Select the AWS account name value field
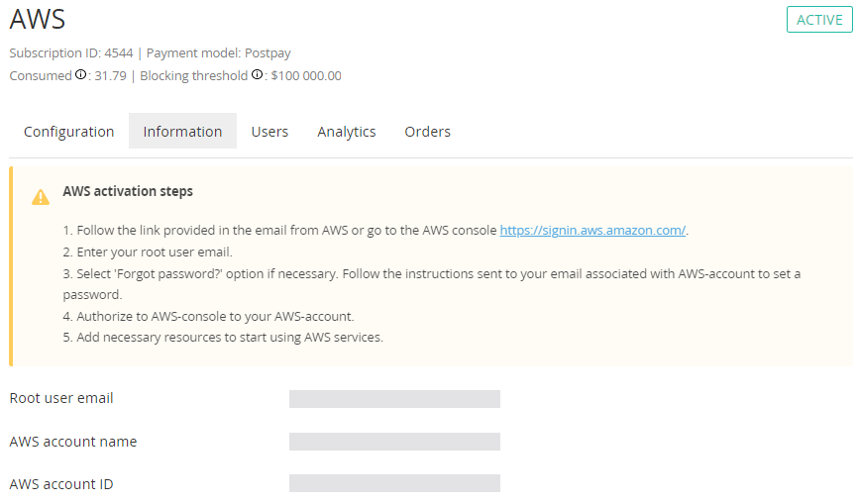This screenshot has height=504, width=859. pos(394,442)
